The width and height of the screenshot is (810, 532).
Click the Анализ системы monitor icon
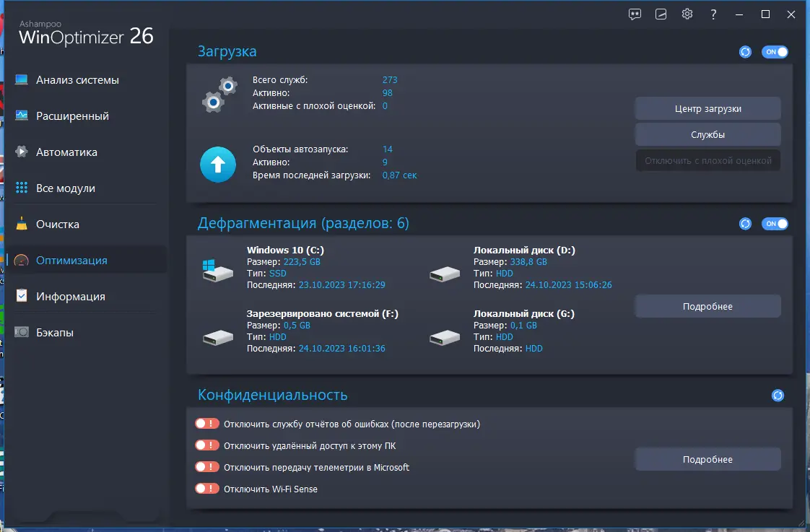tap(22, 79)
